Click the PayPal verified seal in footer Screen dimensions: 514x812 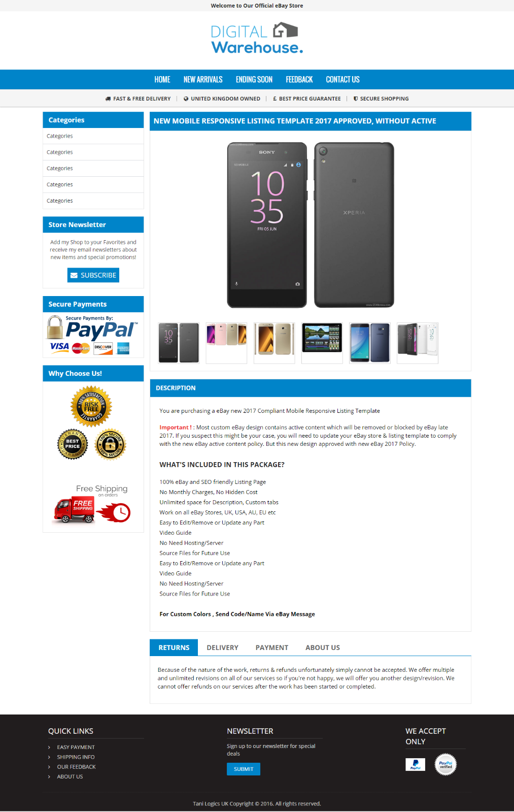point(446,765)
